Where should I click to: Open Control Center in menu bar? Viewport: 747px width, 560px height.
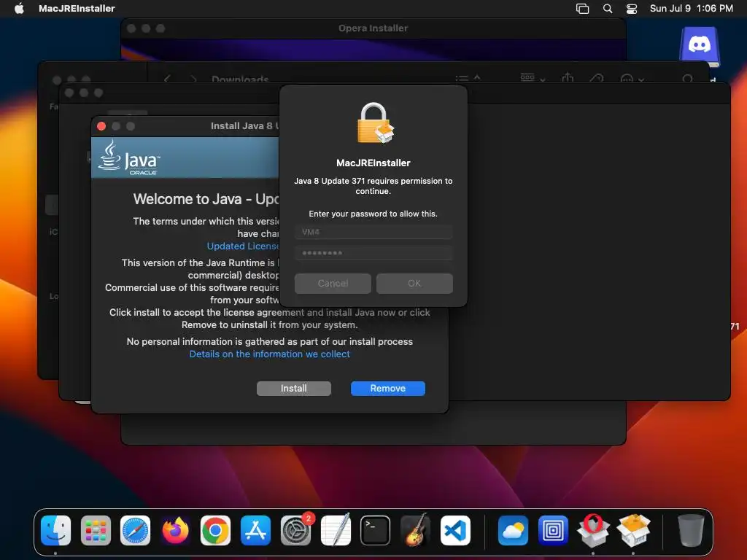[x=632, y=8]
